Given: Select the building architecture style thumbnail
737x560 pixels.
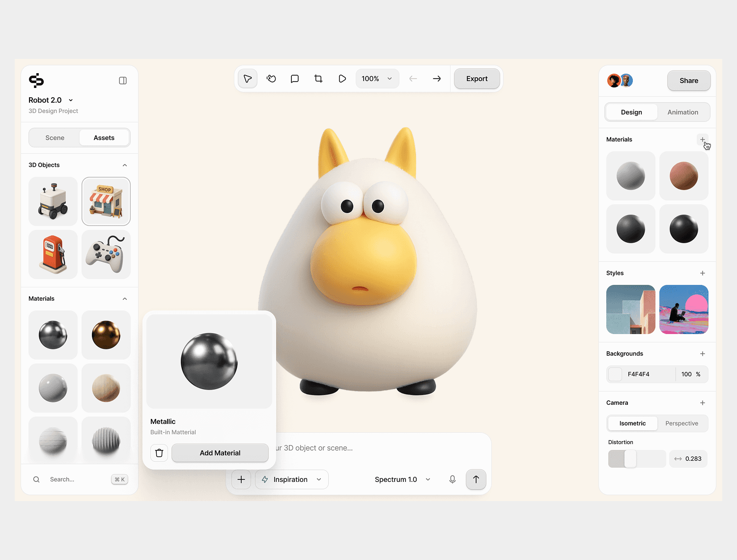Looking at the screenshot, I should click(x=631, y=309).
